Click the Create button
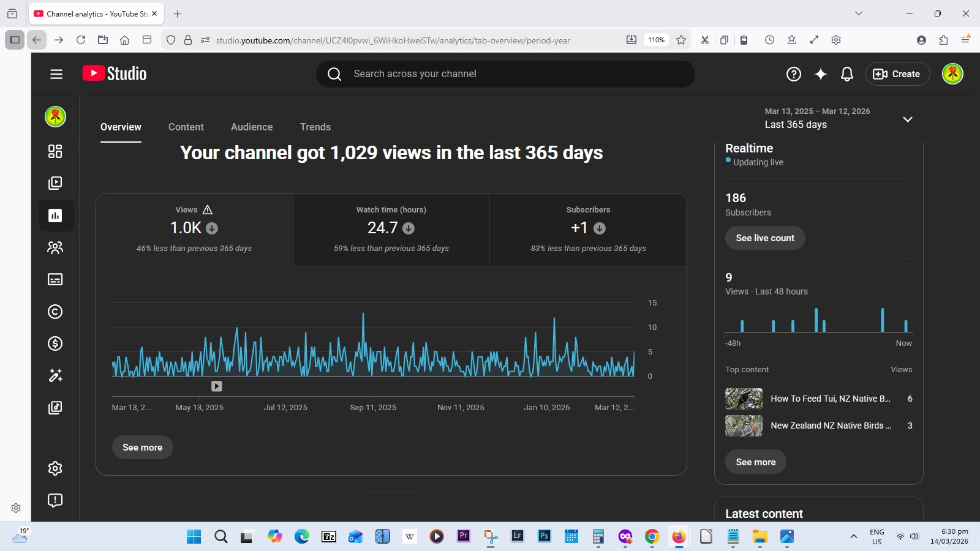This screenshot has width=980, height=551. (897, 74)
